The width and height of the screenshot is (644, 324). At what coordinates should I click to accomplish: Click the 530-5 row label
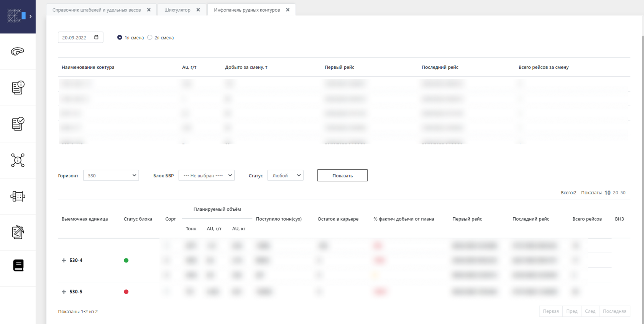tap(76, 292)
